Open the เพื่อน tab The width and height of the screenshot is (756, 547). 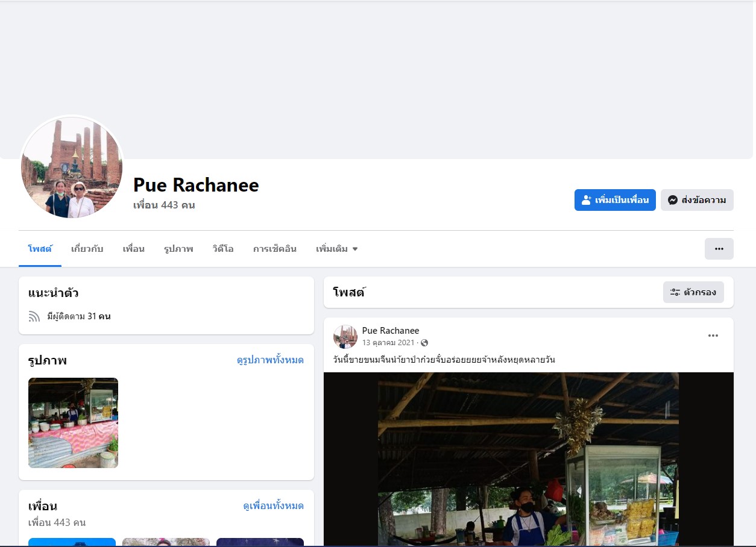pyautogui.click(x=133, y=249)
